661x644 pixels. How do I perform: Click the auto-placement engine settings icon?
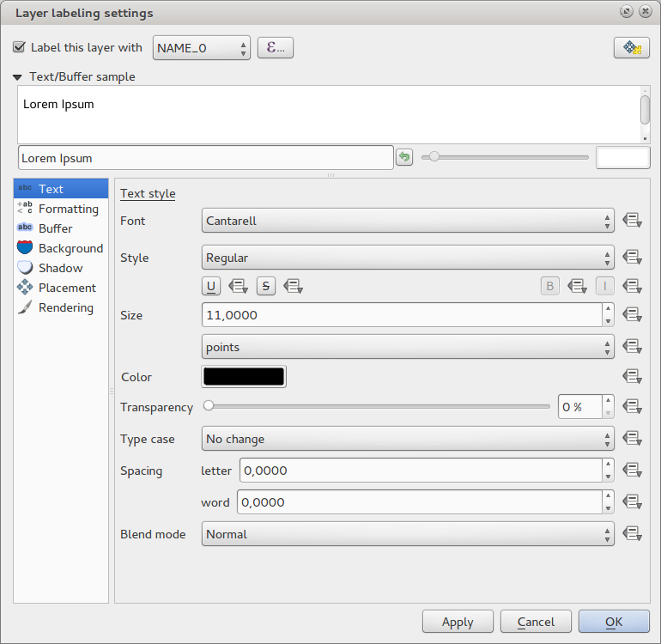coord(631,48)
